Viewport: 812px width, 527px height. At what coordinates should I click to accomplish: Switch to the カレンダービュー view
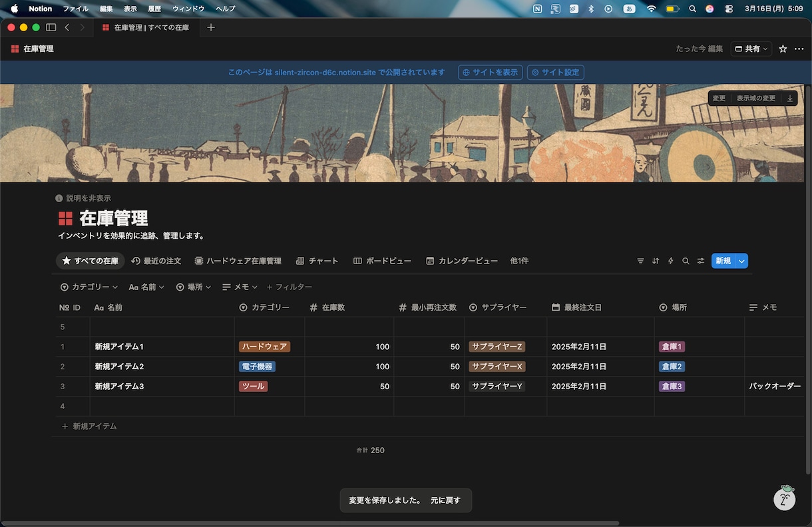[x=462, y=261]
